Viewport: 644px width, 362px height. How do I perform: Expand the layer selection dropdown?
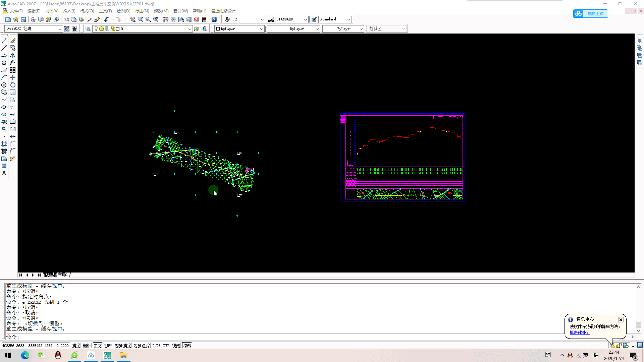coord(190,29)
